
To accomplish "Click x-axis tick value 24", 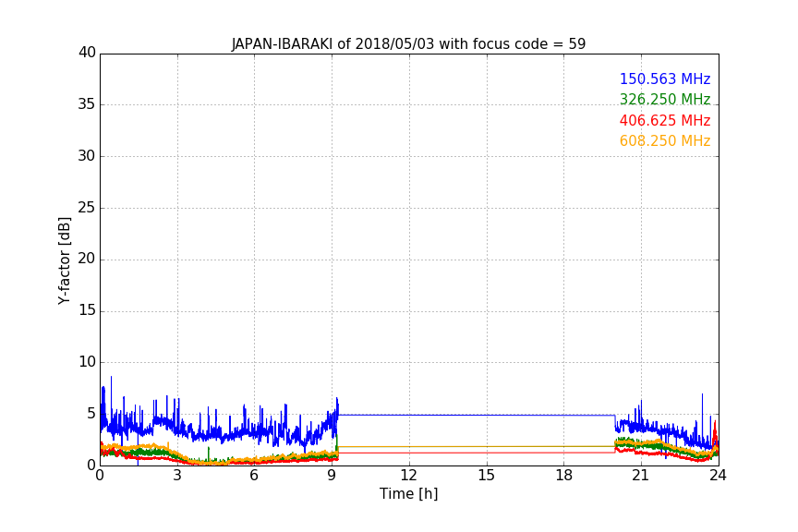I will click(x=718, y=476).
